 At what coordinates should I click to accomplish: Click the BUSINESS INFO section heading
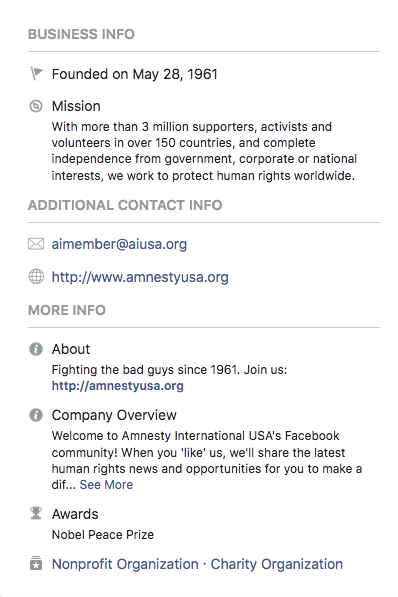[81, 34]
